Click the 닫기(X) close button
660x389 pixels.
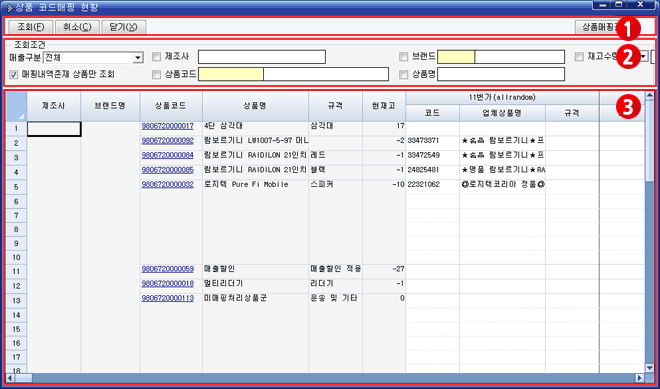pyautogui.click(x=124, y=27)
